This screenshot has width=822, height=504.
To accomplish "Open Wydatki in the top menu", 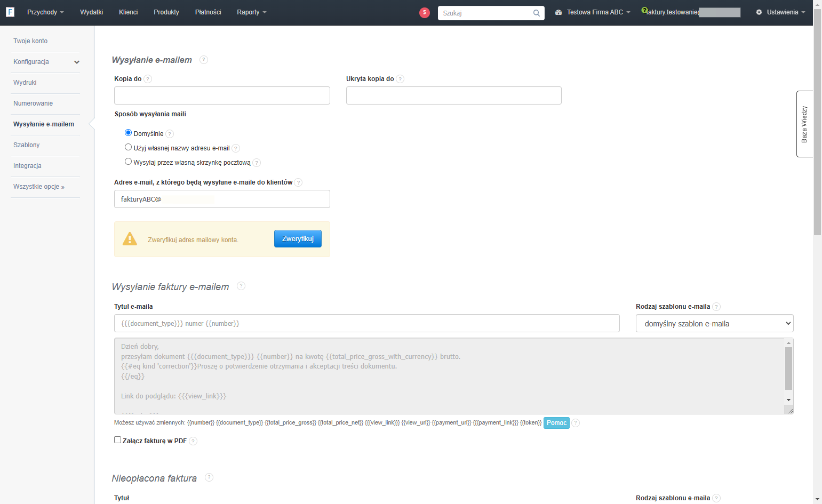I will click(92, 12).
